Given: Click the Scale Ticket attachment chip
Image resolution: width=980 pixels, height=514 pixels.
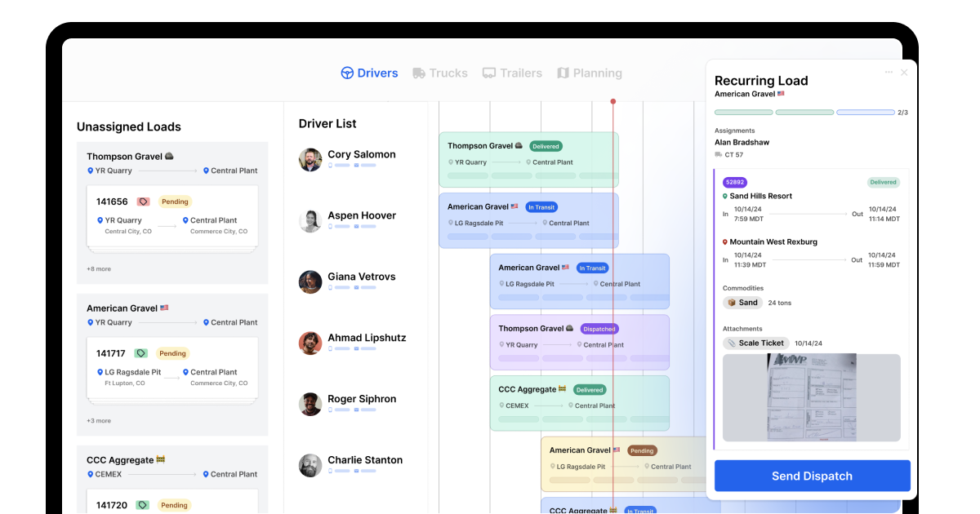Looking at the screenshot, I should (x=756, y=343).
